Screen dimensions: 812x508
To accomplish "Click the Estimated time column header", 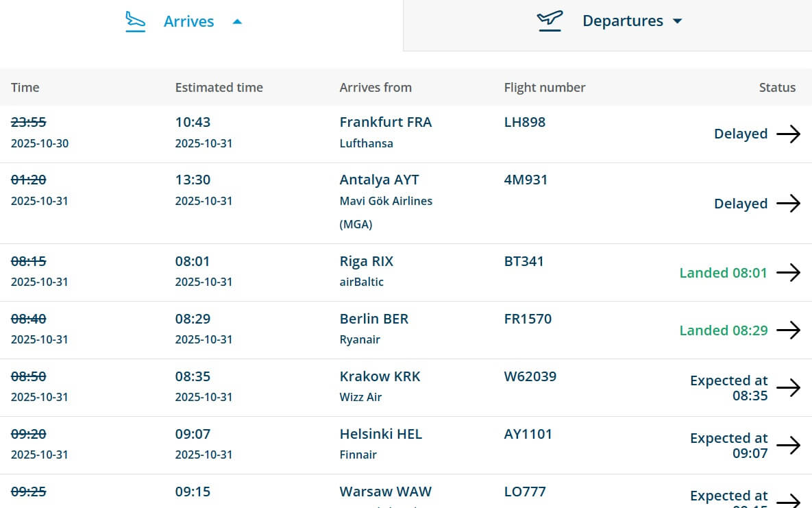I will (219, 87).
